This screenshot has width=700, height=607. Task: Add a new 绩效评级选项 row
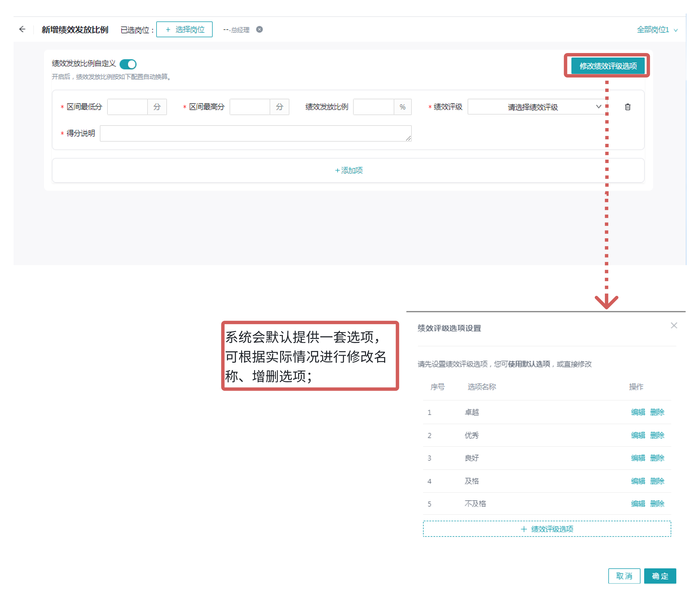pos(547,529)
